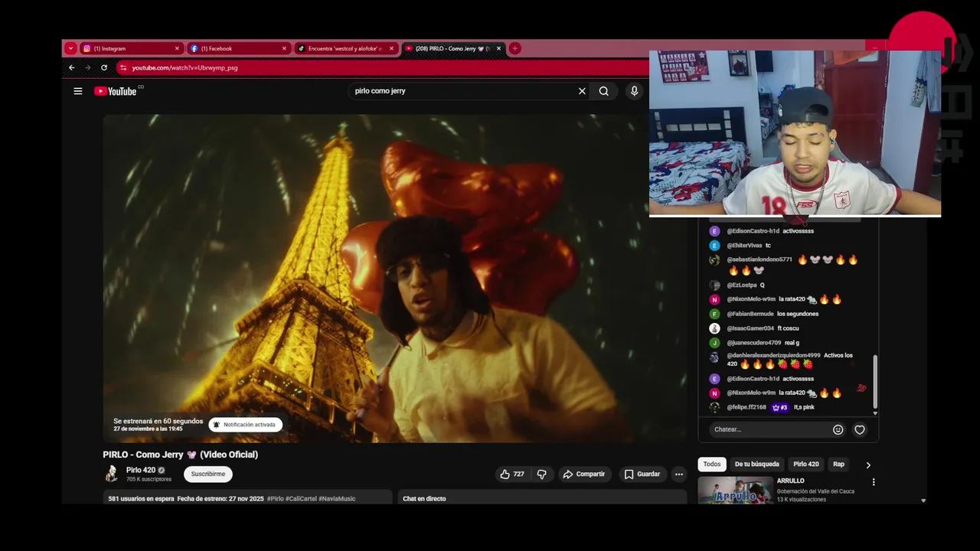Close the Instagram tab
Viewport: 980px width, 551px height.
pos(177,48)
